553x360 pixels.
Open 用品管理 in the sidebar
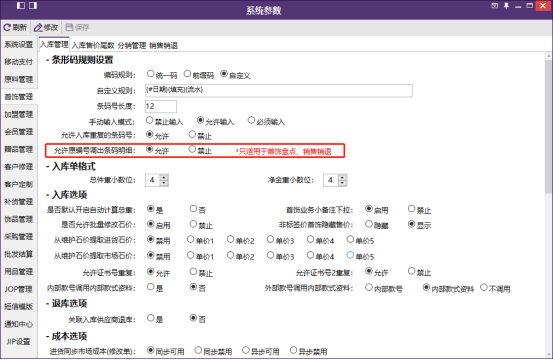pos(19,271)
